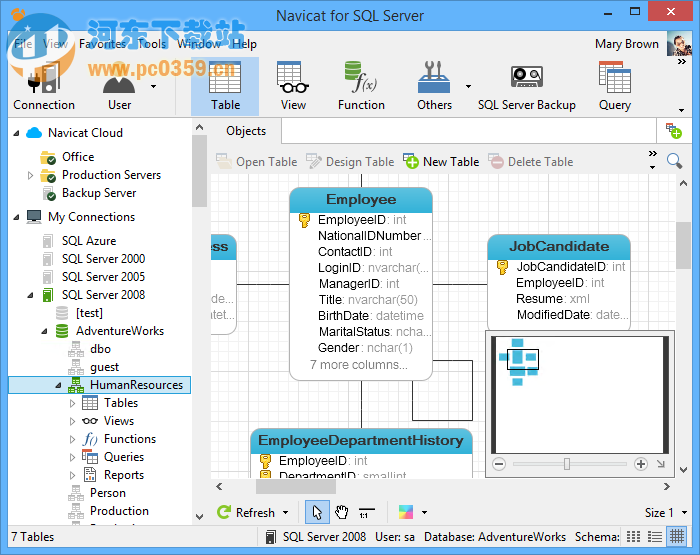Click the search magnifier icon
The width and height of the screenshot is (700, 555).
coord(674,161)
